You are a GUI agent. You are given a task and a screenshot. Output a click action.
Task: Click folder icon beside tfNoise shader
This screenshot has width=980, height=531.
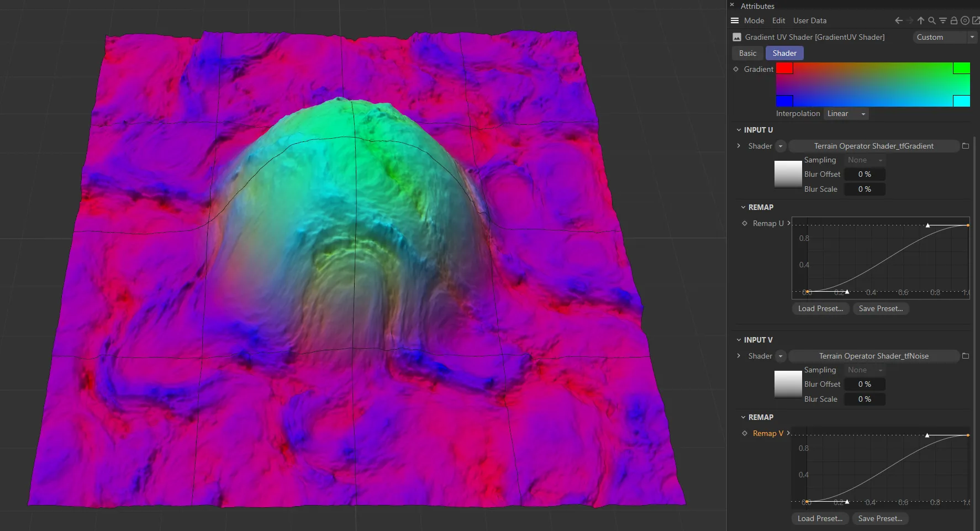pyautogui.click(x=966, y=356)
